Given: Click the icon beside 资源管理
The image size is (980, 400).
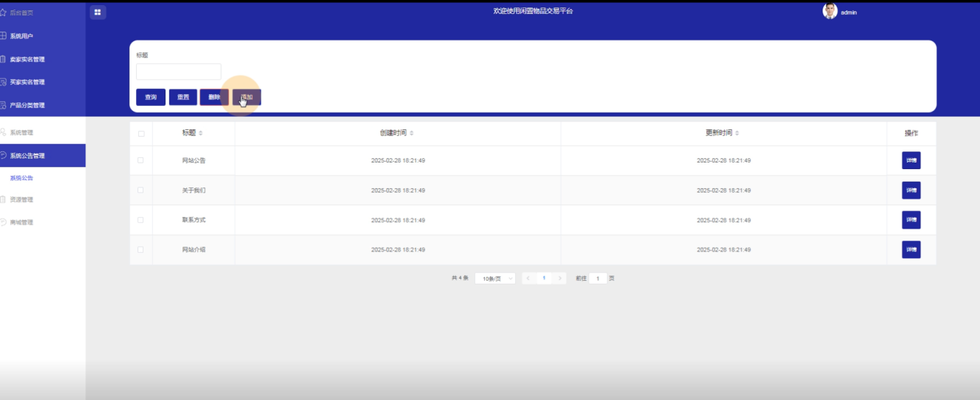Looking at the screenshot, I should click(3, 199).
